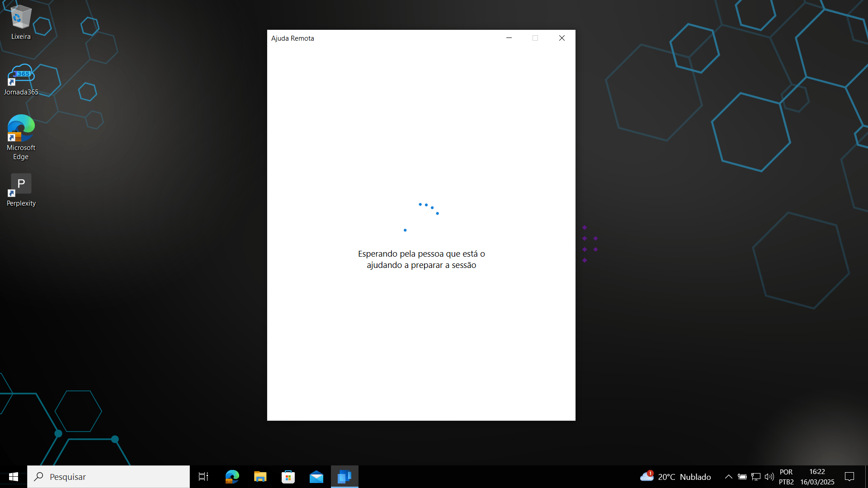Open File Explorer from the taskbar
Viewport: 868px width, 488px height.
coord(260,477)
